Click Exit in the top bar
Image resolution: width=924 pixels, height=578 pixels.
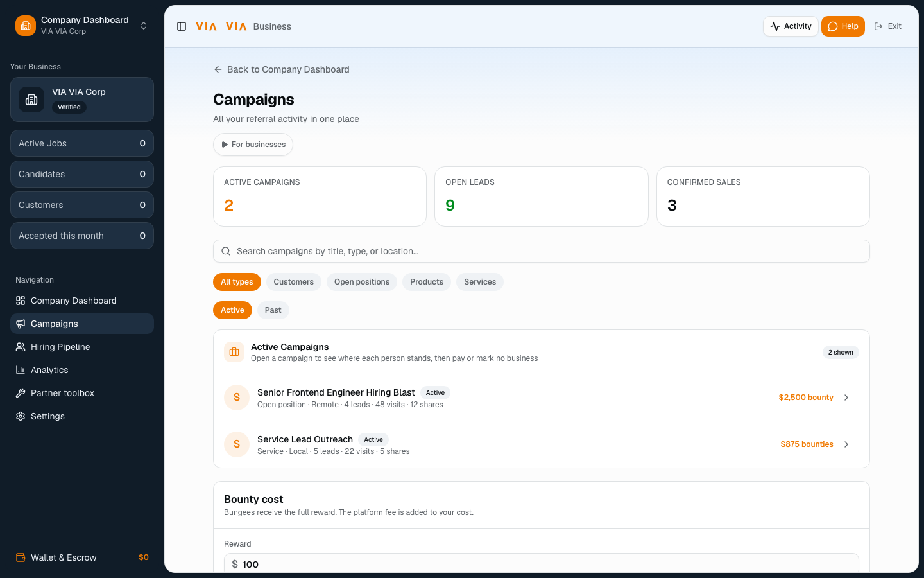pos(888,26)
